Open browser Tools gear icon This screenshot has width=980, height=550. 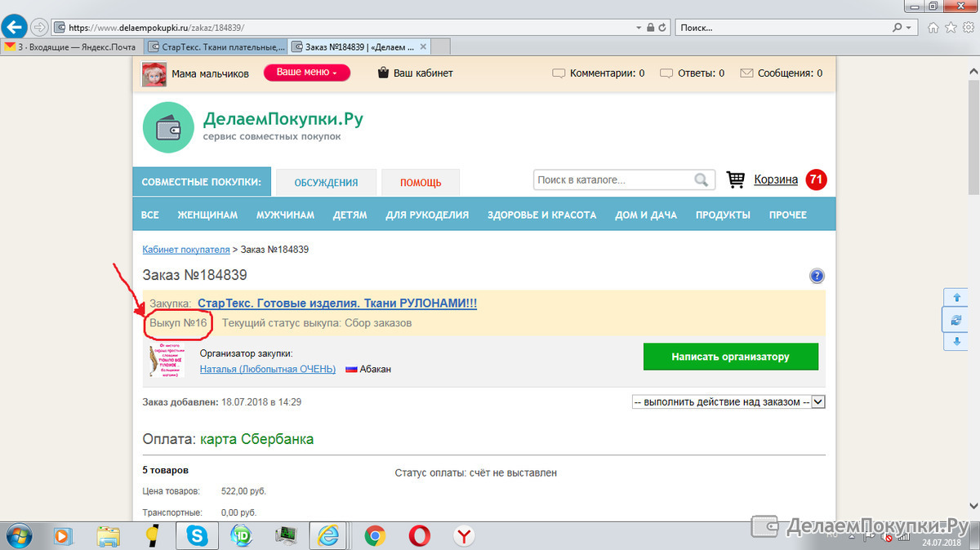(x=967, y=27)
